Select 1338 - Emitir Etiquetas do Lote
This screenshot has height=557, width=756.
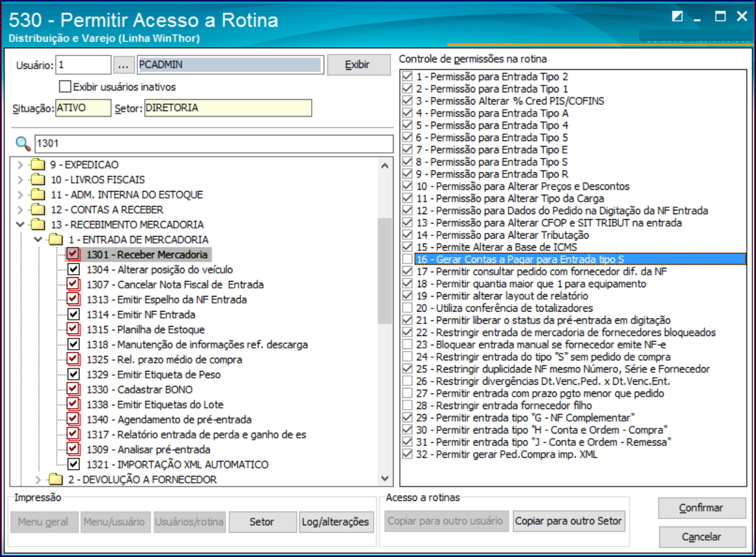click(x=155, y=405)
